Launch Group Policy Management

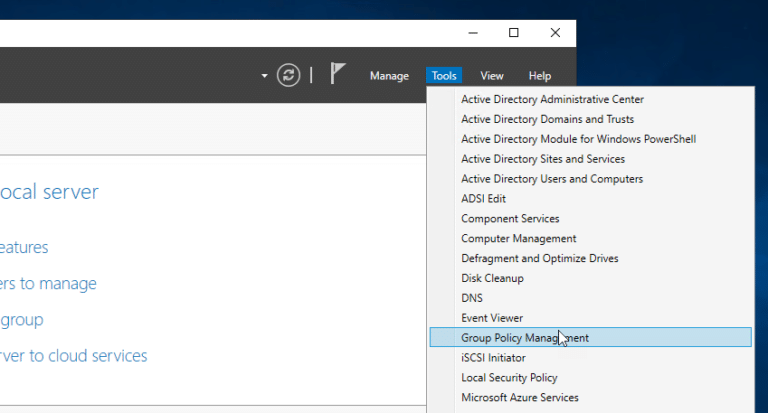tap(524, 338)
